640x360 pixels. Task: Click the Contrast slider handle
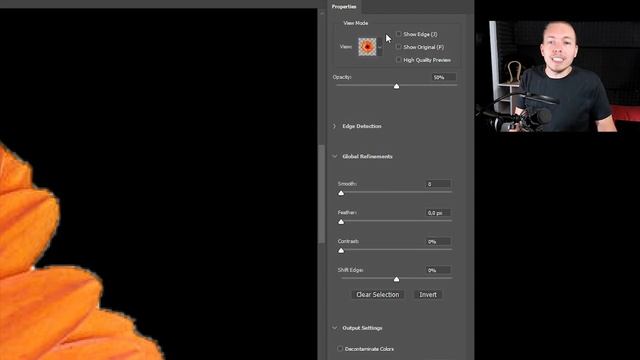[341, 251]
